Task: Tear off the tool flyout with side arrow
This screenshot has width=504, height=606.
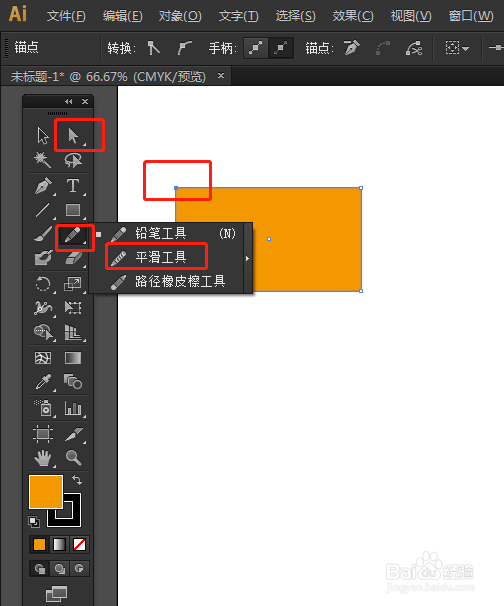Action: point(248,258)
